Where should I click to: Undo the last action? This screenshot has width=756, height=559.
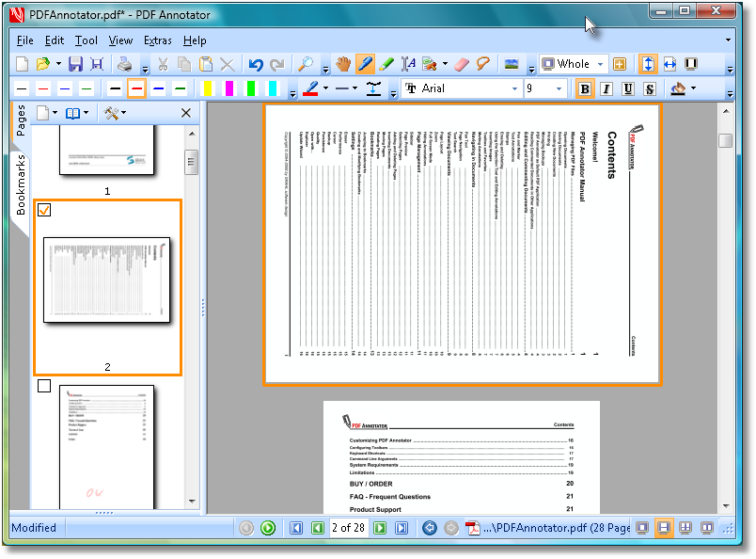(x=256, y=64)
